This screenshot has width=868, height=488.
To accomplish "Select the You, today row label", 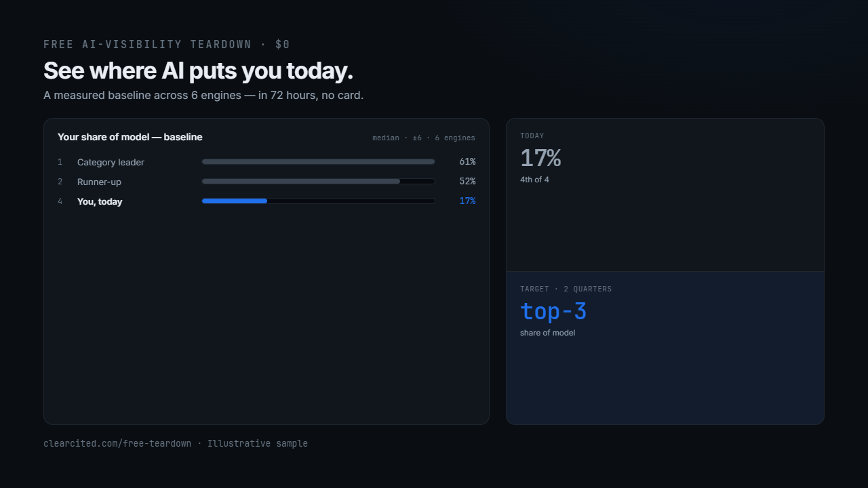I will 100,201.
